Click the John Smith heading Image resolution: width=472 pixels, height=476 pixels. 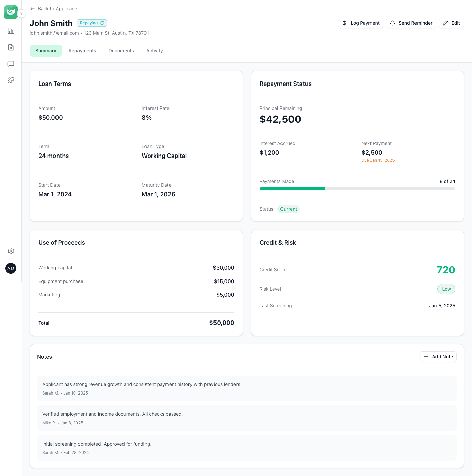(51, 23)
